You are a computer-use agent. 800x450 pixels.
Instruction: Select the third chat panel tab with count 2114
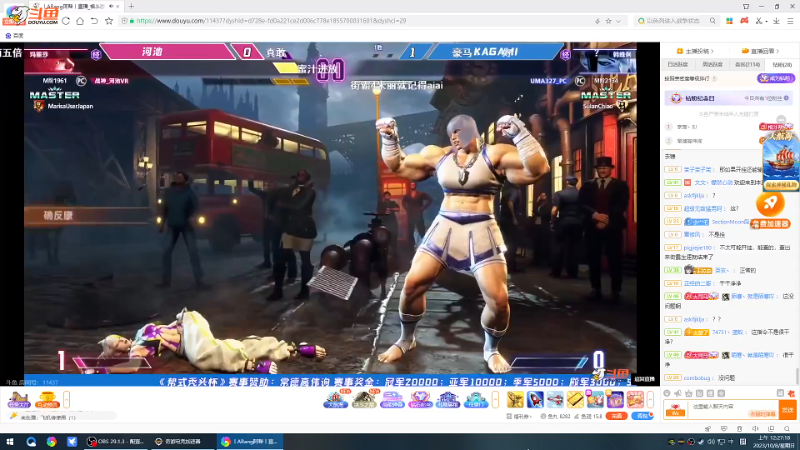(747, 65)
